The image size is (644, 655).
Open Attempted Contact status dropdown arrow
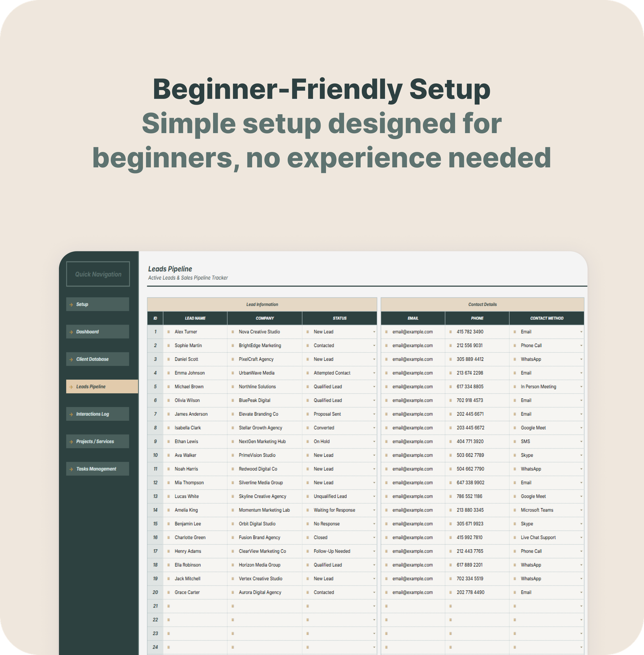(374, 373)
